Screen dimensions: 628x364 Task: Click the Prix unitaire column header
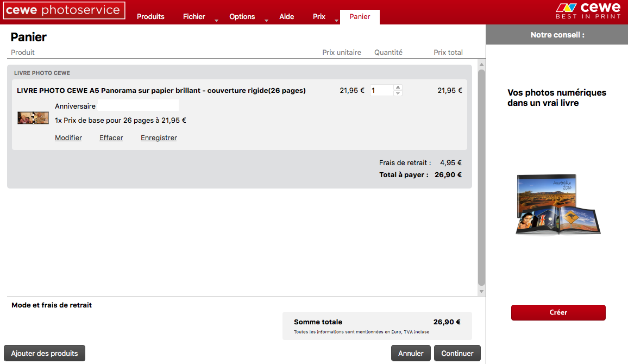(x=342, y=53)
